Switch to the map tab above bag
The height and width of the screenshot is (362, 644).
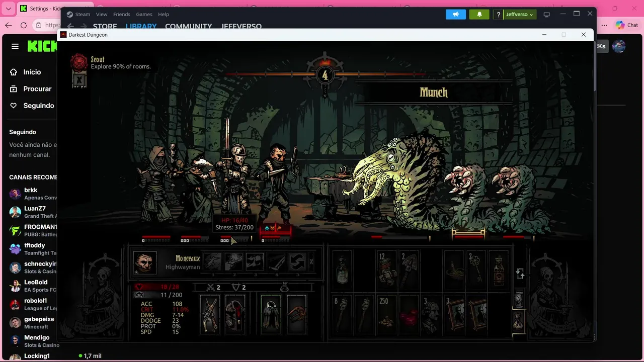click(x=519, y=298)
